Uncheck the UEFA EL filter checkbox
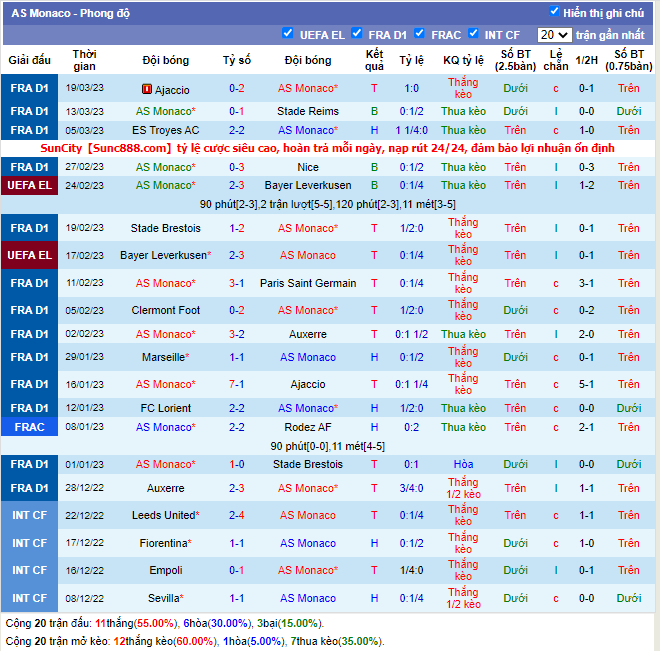 click(288, 34)
